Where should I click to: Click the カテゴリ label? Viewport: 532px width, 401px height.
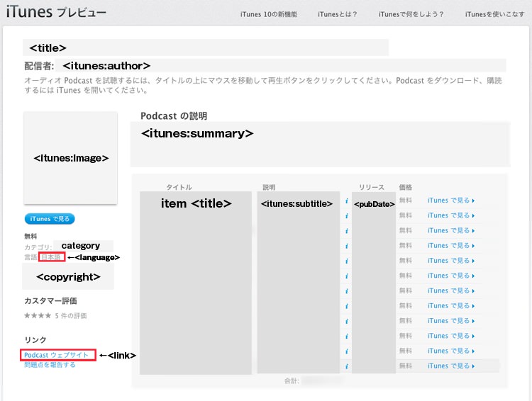tap(38, 247)
